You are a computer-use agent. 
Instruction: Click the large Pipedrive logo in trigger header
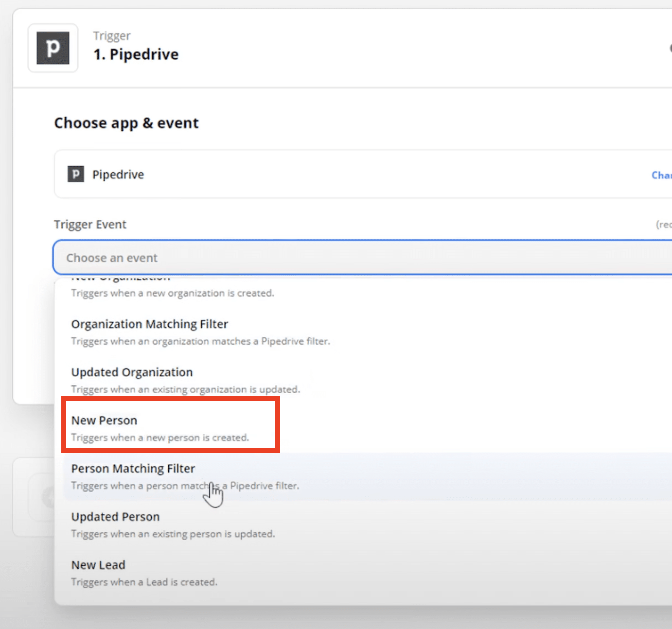pyautogui.click(x=53, y=48)
